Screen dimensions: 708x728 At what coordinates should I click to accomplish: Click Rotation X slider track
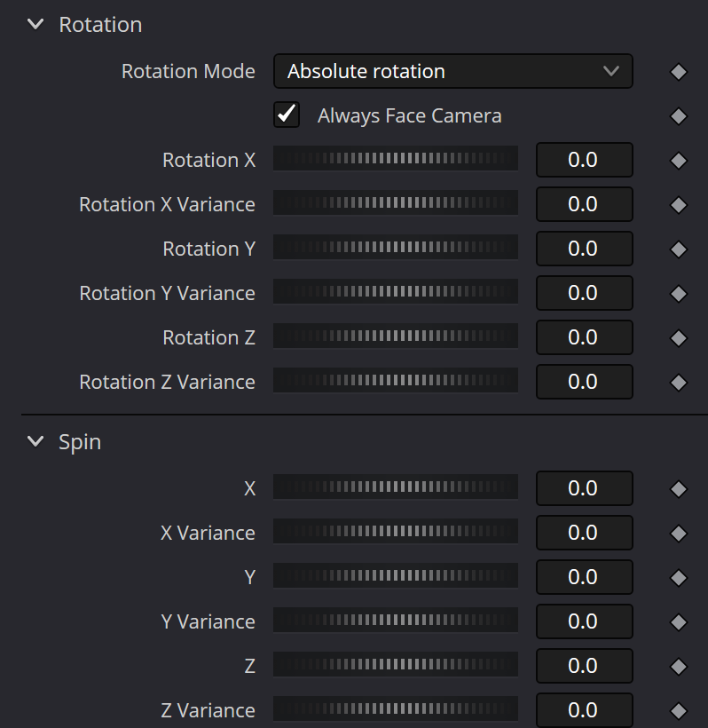(x=396, y=158)
